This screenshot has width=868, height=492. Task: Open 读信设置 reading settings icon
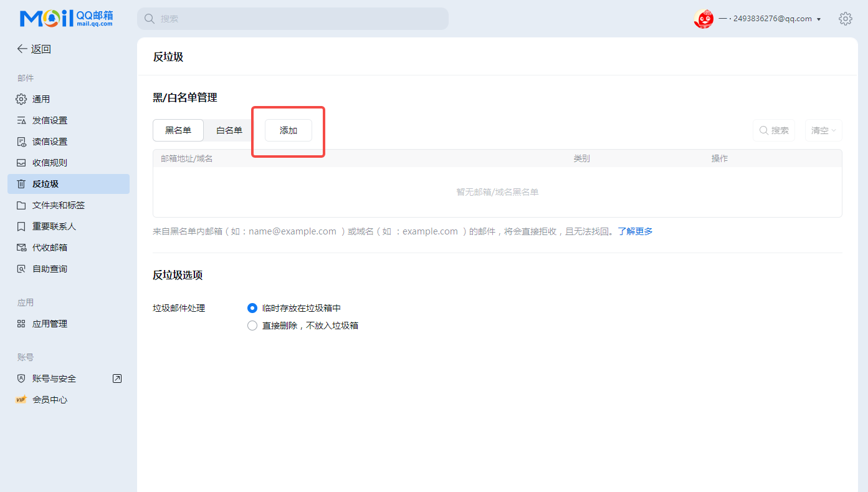click(21, 142)
